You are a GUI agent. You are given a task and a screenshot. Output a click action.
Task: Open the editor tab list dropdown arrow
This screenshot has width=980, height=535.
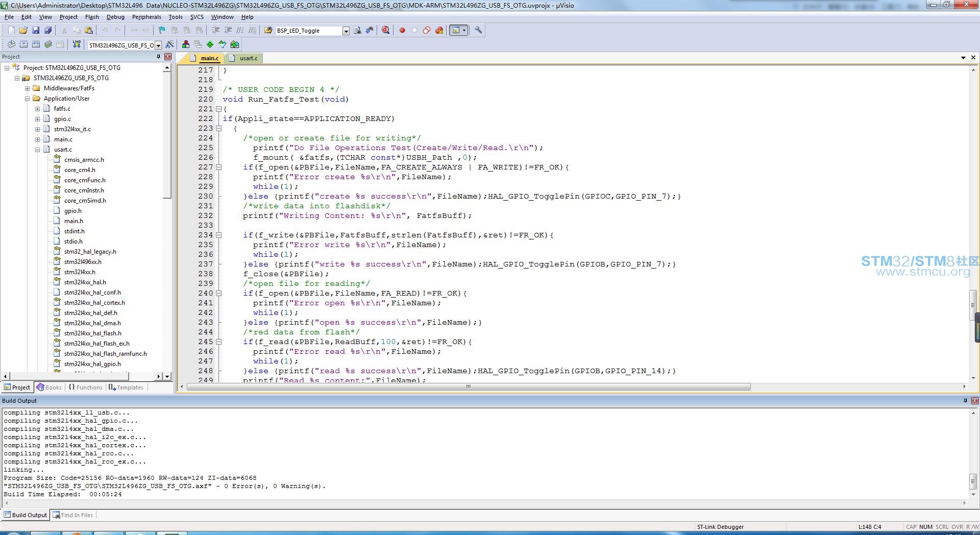[963, 58]
